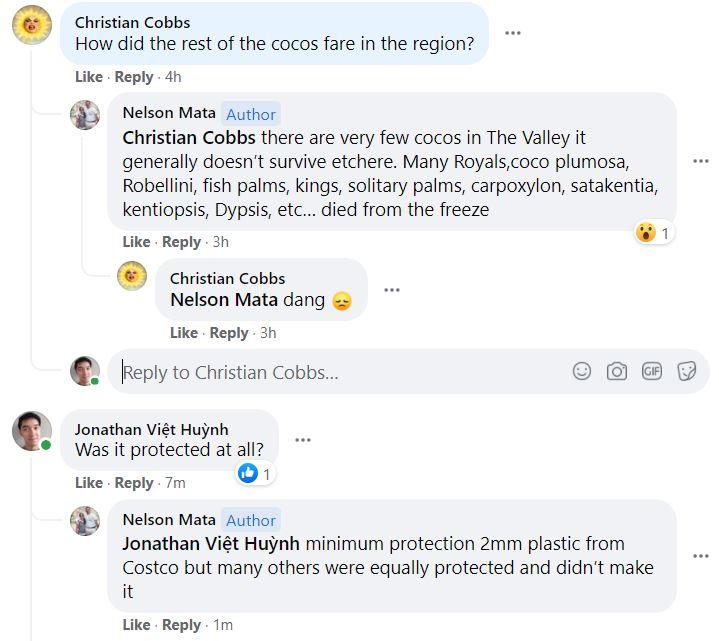The width and height of the screenshot is (719, 641).
Task: Insert an emoji in the reply box
Action: click(x=582, y=371)
